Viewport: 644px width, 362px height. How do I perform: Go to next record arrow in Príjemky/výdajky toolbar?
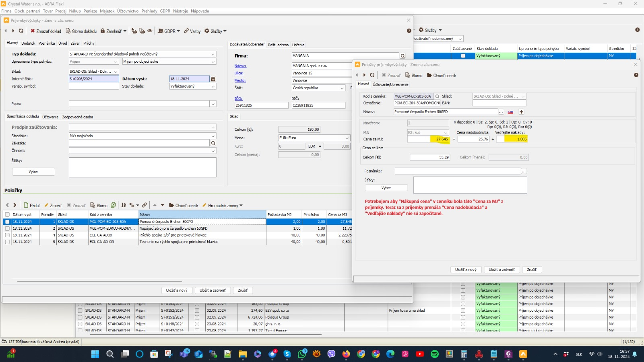(x=13, y=31)
